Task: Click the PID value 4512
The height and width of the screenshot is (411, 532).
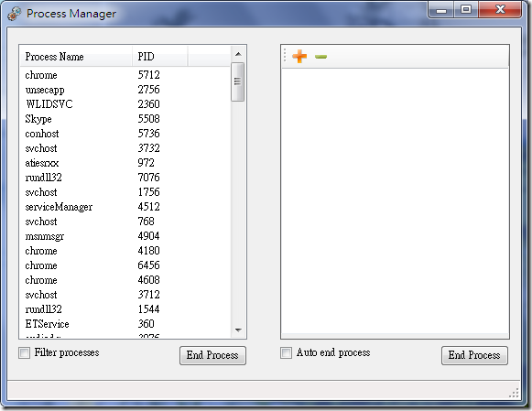Action: tap(148, 207)
